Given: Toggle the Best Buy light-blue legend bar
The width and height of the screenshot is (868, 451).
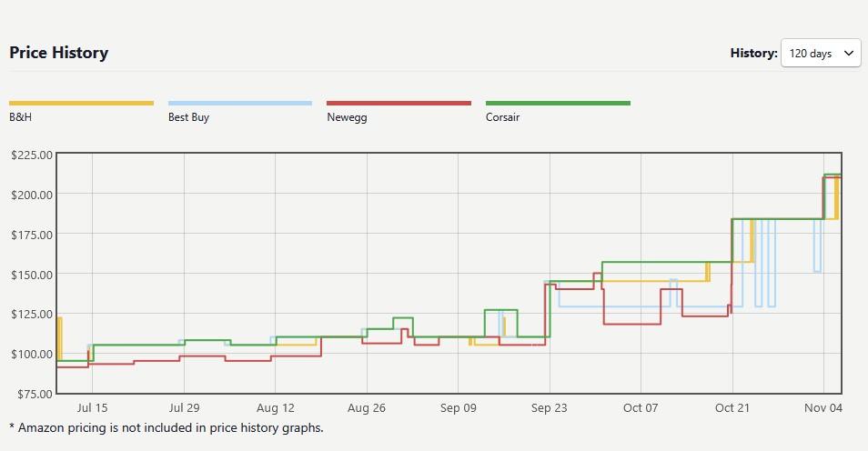Looking at the screenshot, I should (240, 104).
